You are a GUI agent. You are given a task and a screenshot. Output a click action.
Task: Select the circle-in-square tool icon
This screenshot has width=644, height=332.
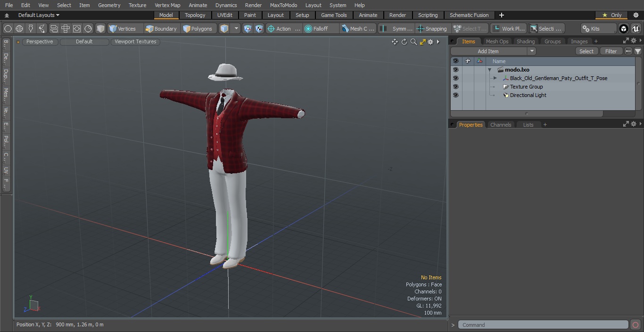(76, 29)
